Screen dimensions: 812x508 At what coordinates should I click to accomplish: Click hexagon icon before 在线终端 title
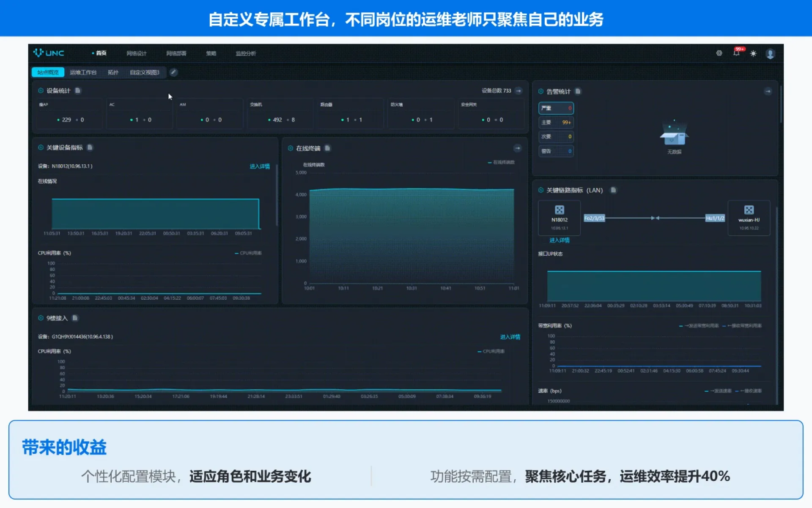pos(290,148)
